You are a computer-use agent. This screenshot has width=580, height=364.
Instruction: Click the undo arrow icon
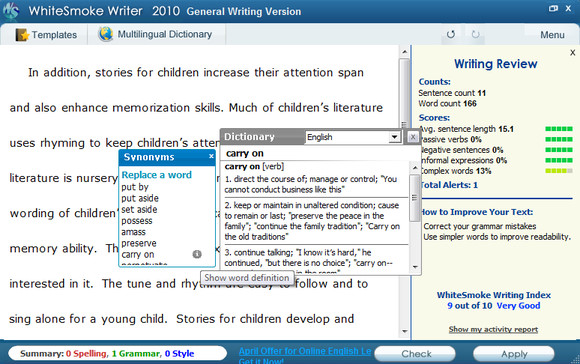point(451,34)
